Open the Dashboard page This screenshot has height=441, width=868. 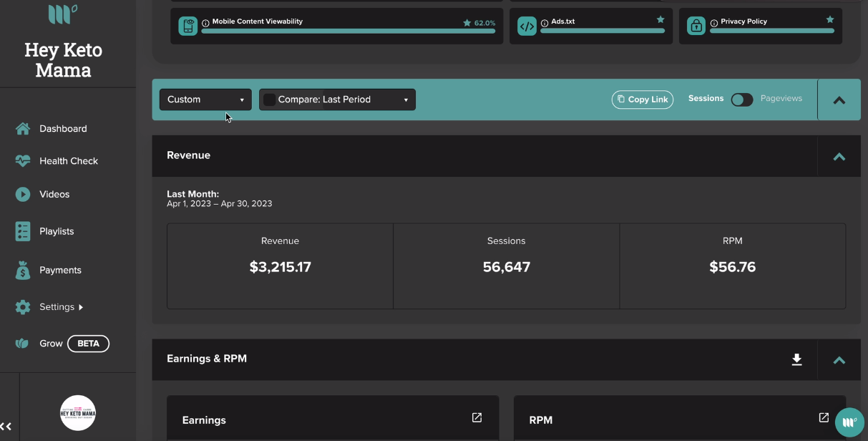pos(63,129)
